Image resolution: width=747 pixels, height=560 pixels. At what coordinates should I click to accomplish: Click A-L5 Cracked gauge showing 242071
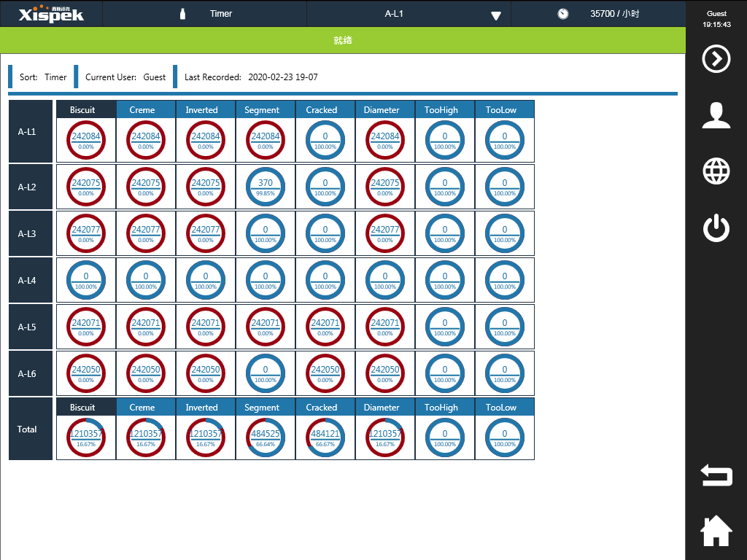325,327
